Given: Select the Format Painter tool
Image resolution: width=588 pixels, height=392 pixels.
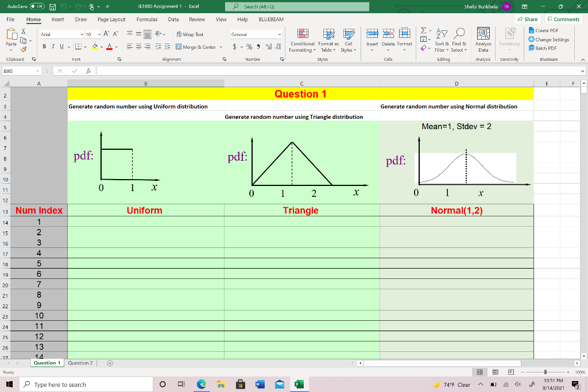Looking at the screenshot, I should point(23,49).
